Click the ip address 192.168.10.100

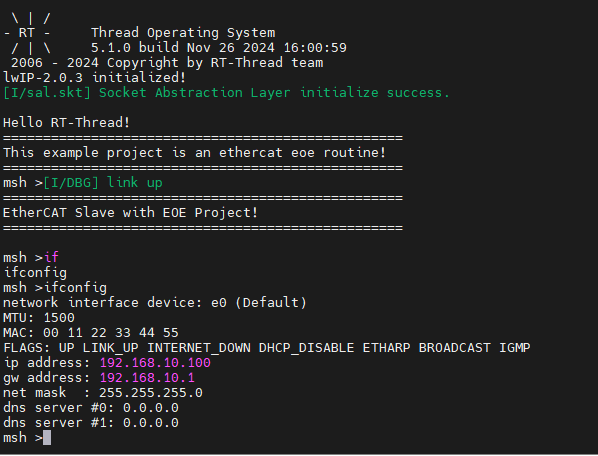(x=155, y=363)
